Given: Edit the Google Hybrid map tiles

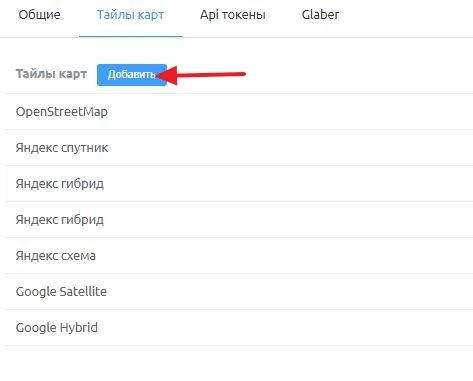Looking at the screenshot, I should pos(239,328).
